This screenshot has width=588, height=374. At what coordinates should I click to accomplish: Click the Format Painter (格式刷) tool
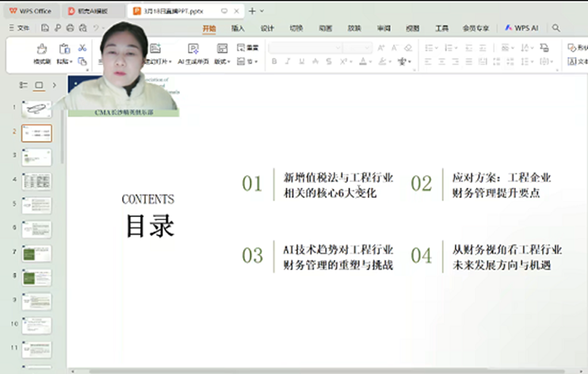[x=41, y=52]
